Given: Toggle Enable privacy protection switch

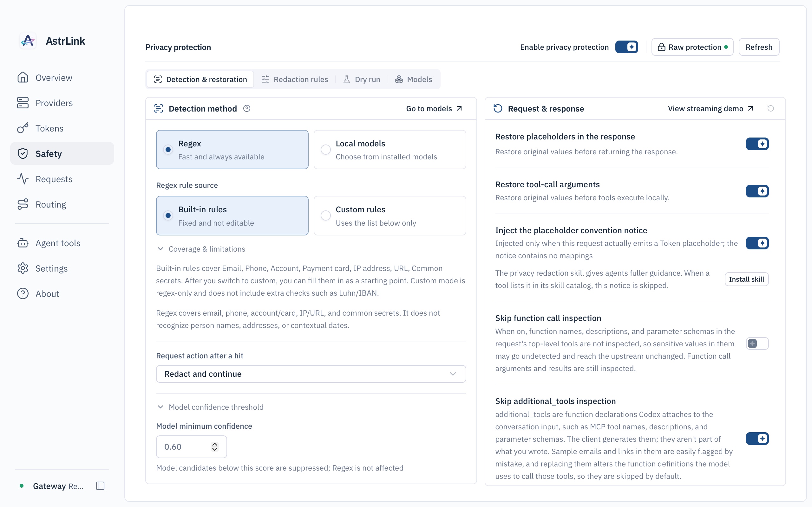Looking at the screenshot, I should [x=626, y=47].
